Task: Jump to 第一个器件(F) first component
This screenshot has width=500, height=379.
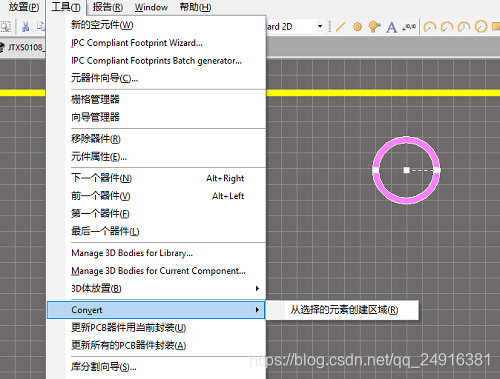Action: [156, 214]
